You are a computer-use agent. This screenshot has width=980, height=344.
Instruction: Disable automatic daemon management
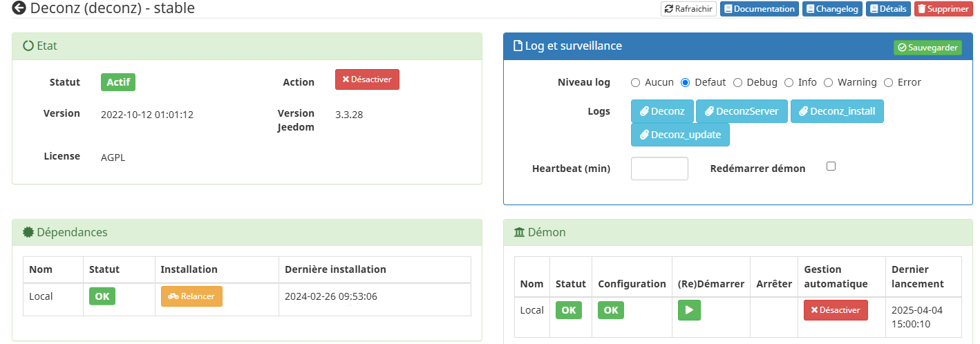836,310
